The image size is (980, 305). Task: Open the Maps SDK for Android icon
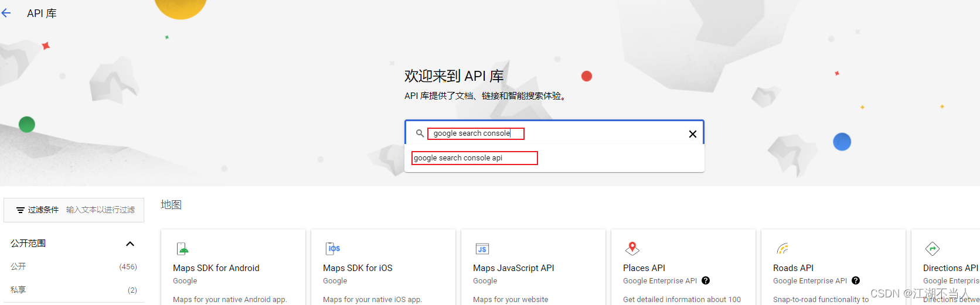(183, 249)
